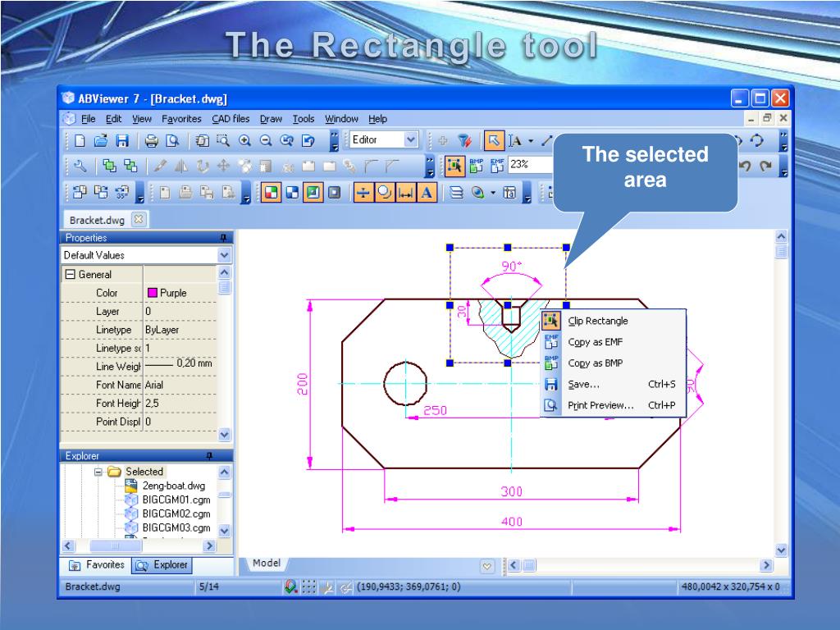Click the Zoom In magnifier icon

pos(244,141)
